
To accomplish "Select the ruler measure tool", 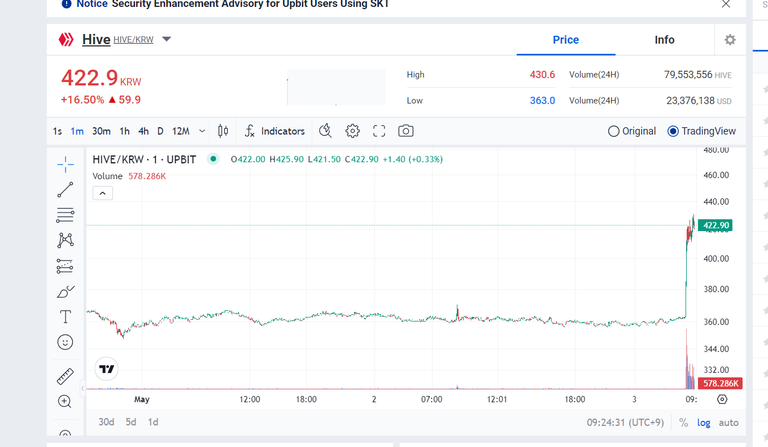I will click(x=65, y=376).
